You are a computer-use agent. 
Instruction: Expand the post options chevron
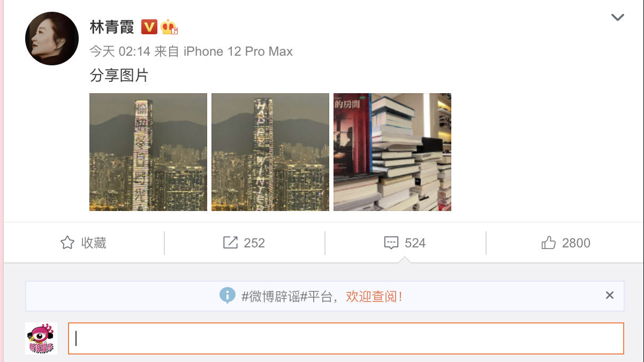pos(618,18)
